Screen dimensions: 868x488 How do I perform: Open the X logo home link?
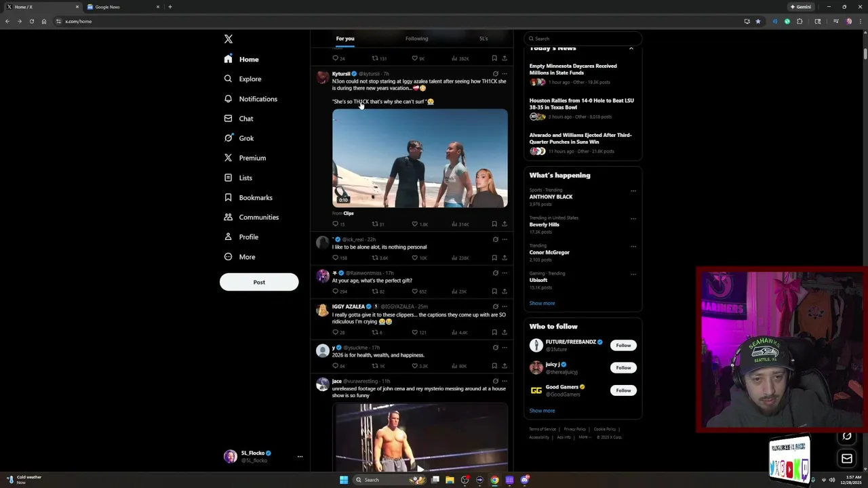pyautogui.click(x=229, y=39)
